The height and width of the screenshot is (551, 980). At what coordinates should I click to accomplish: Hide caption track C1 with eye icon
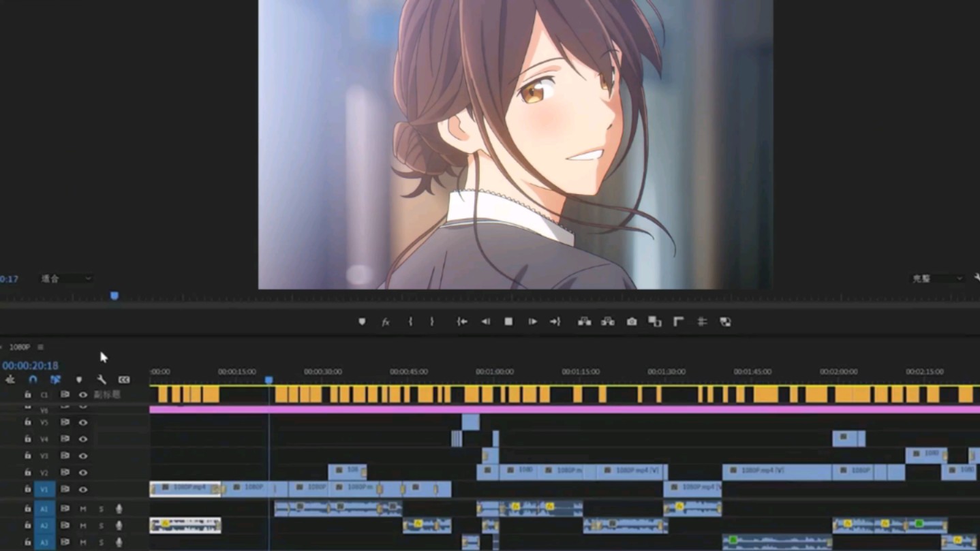tap(83, 394)
